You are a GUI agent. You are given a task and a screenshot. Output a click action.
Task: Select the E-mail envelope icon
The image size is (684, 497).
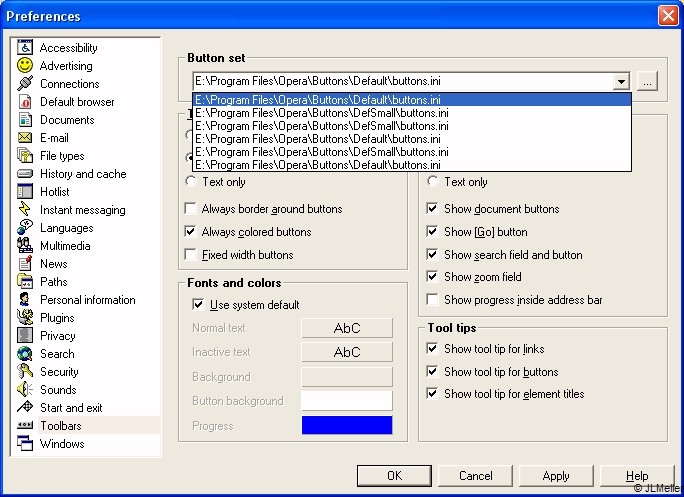point(25,137)
